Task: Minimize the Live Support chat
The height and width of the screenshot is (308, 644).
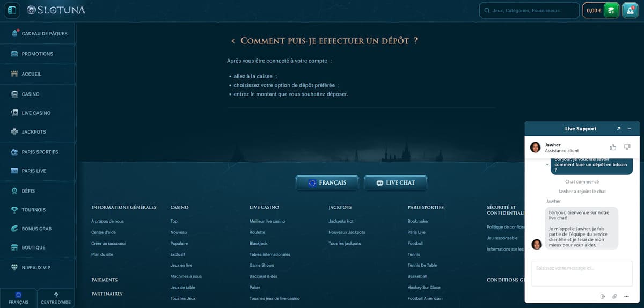Action: [630, 129]
